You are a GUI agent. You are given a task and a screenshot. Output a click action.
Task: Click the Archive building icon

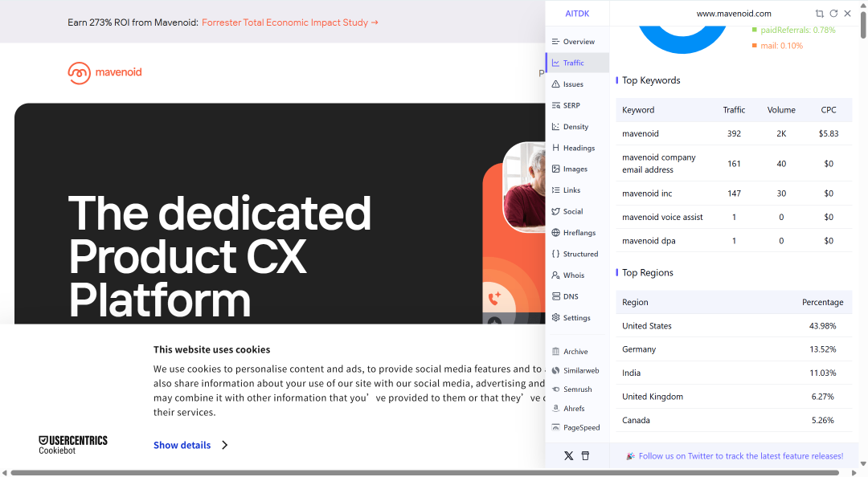point(556,352)
